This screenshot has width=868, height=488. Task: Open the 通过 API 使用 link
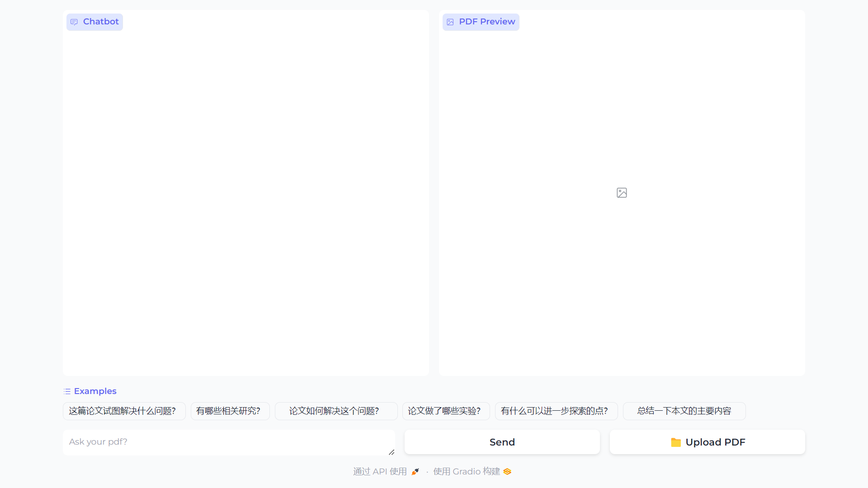tap(386, 472)
